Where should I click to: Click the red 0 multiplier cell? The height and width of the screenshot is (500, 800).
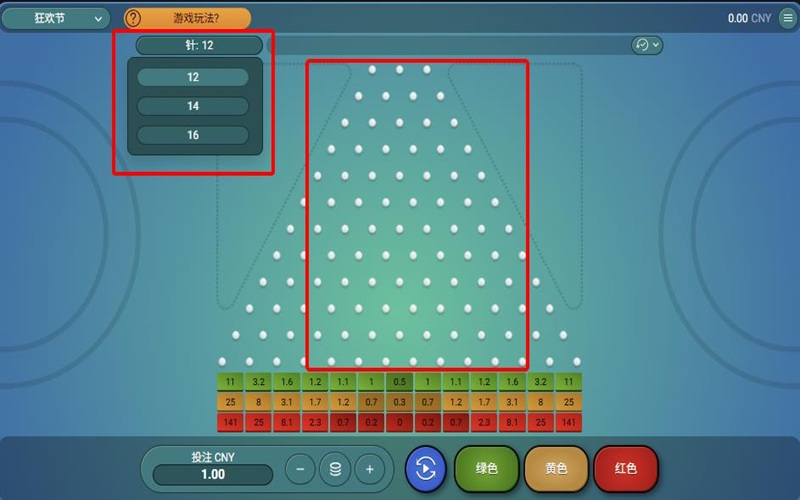(x=399, y=422)
